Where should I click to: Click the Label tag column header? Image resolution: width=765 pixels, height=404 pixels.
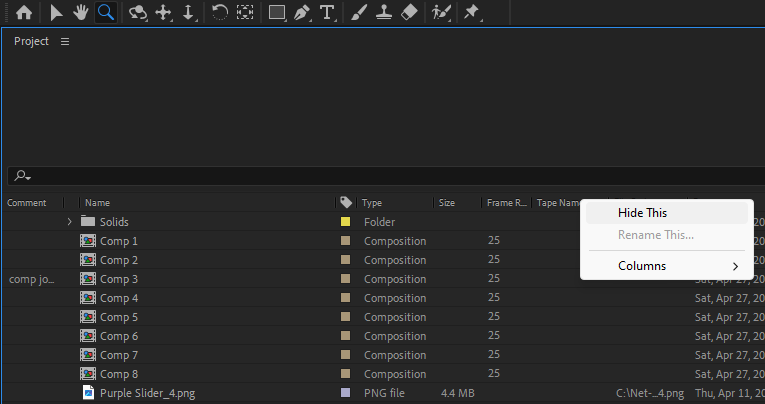[346, 202]
